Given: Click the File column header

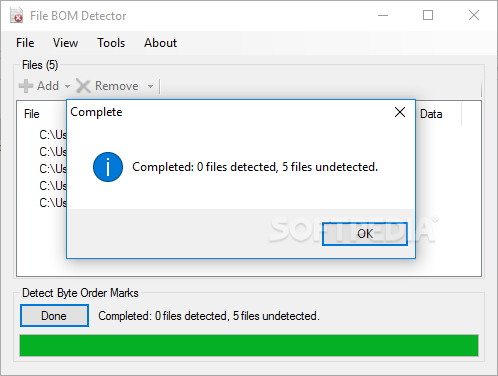Looking at the screenshot, I should [x=32, y=114].
